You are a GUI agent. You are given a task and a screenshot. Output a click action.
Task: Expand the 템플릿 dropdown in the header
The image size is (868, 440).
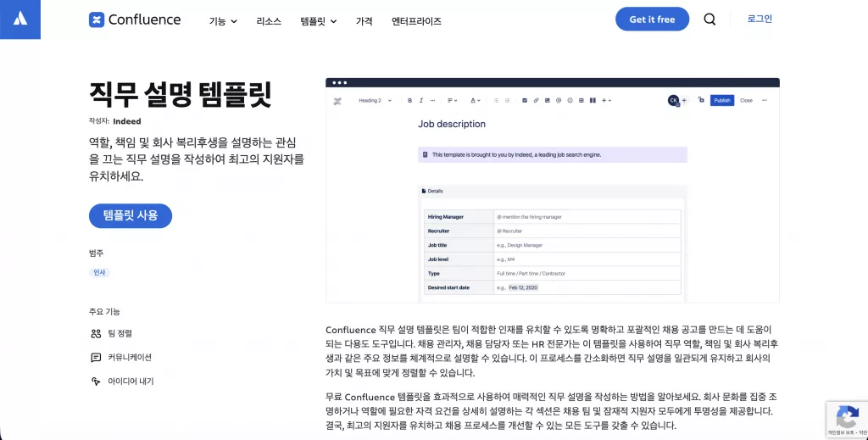[319, 21]
